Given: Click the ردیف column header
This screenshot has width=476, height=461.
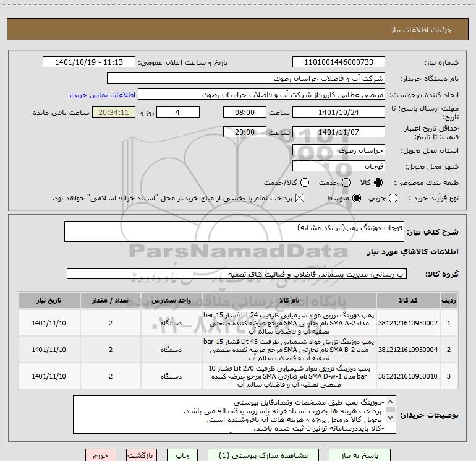Looking at the screenshot, I should [x=449, y=301].
